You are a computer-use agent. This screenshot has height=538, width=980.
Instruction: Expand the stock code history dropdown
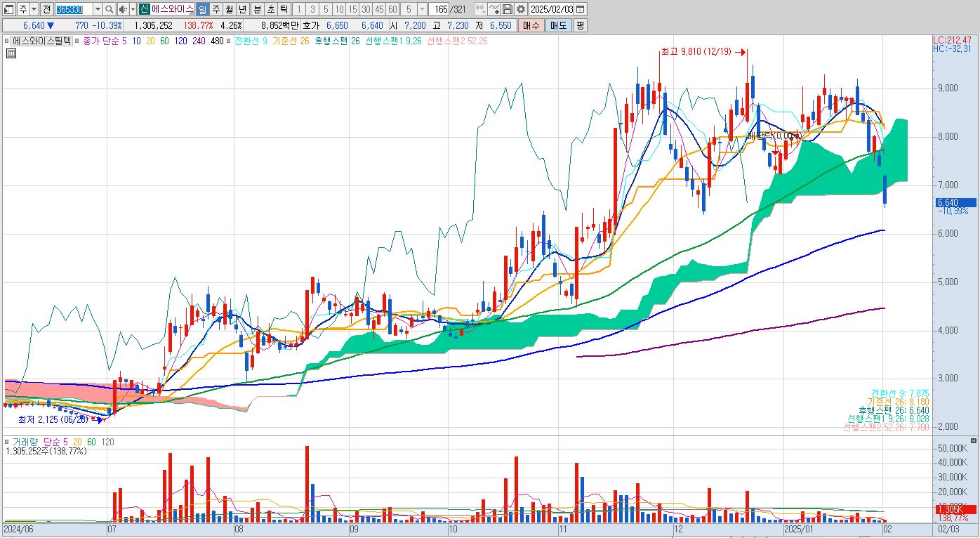(98, 9)
